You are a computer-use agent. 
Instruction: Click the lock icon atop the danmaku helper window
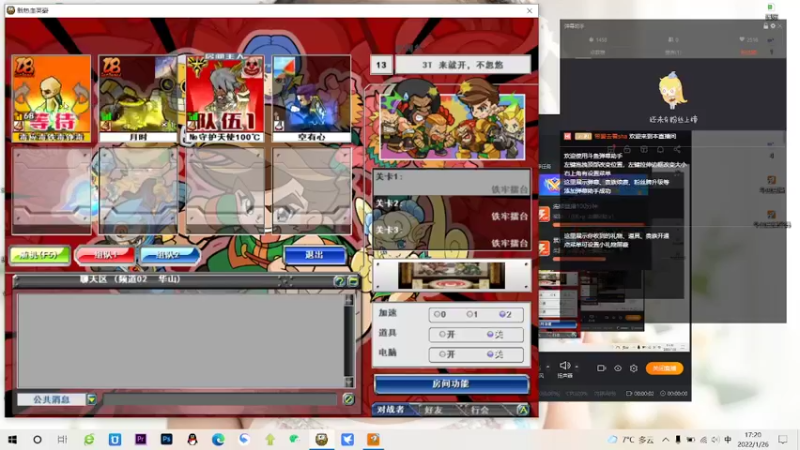click(765, 26)
